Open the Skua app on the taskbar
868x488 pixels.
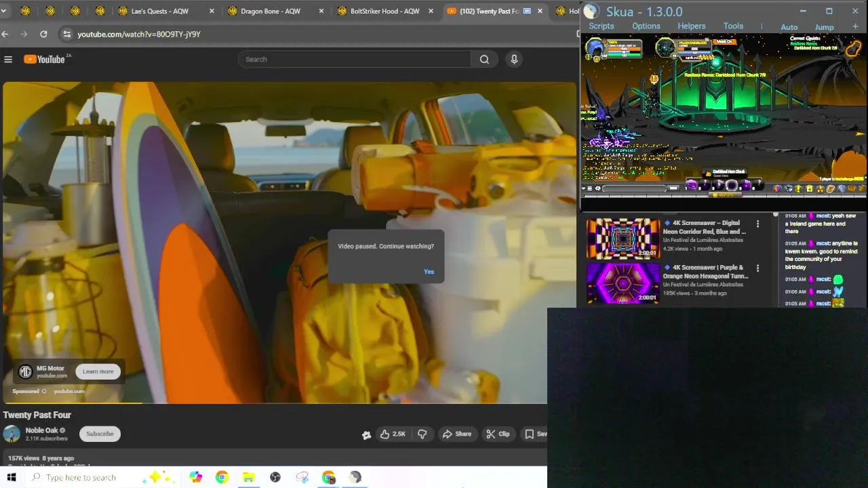[x=355, y=477]
